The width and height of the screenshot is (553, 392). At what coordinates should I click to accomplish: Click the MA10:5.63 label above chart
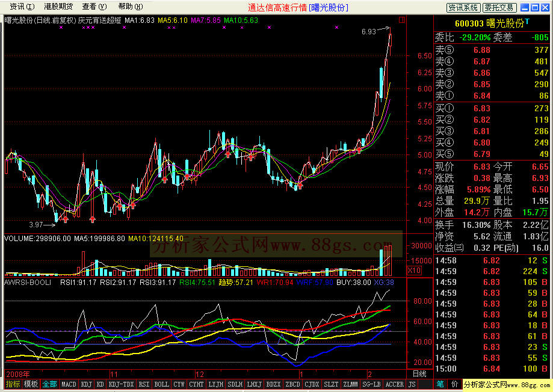point(241,20)
